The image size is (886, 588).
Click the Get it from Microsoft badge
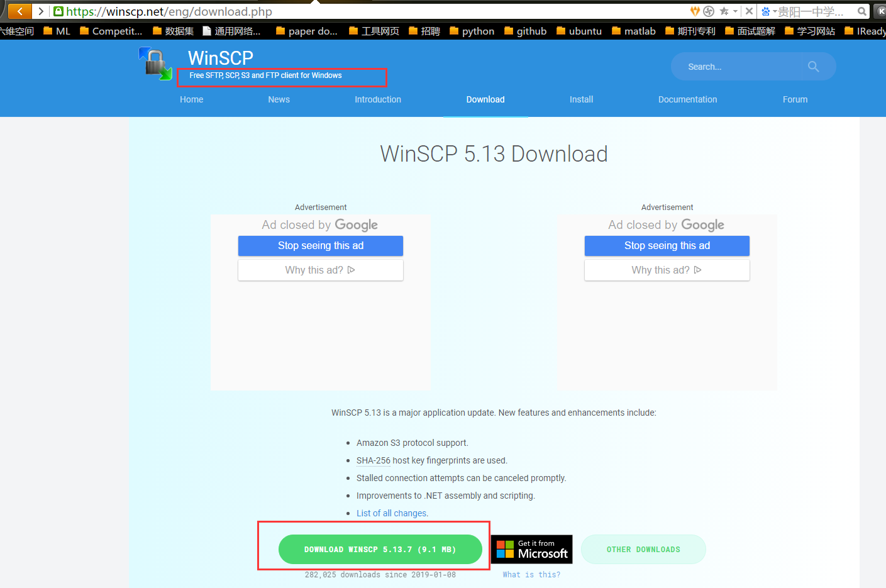point(531,549)
